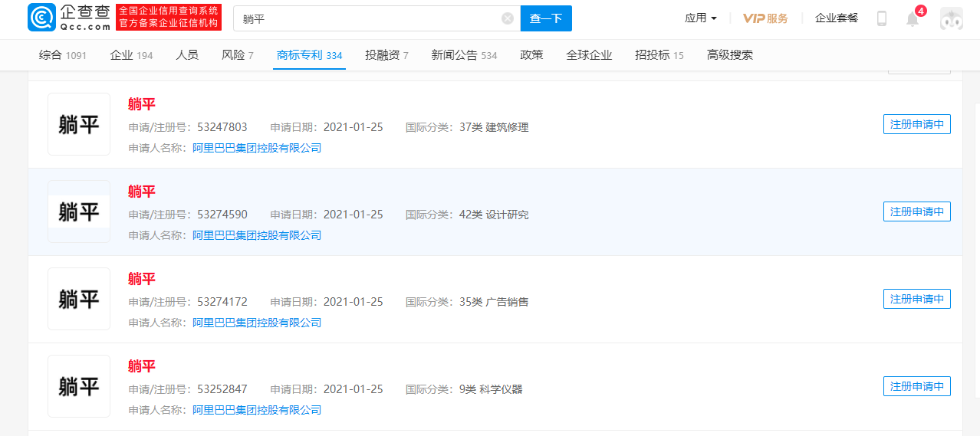This screenshot has height=436, width=980.
Task: Select registration number 53247803 text
Action: [x=222, y=127]
